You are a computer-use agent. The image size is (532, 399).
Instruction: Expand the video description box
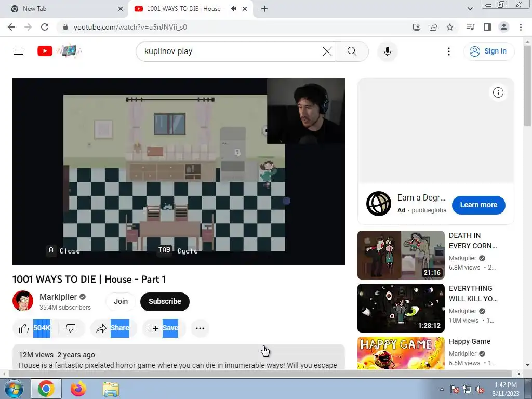[179, 357]
